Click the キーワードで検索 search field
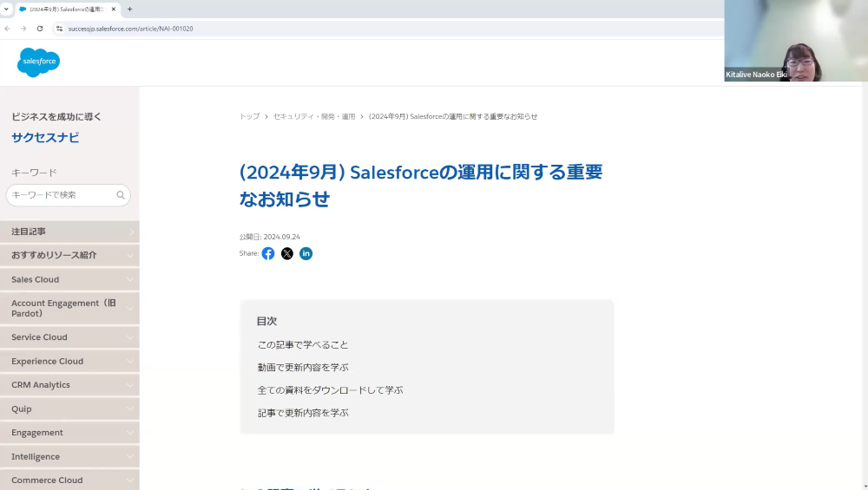The width and height of the screenshot is (868, 490). pos(68,195)
